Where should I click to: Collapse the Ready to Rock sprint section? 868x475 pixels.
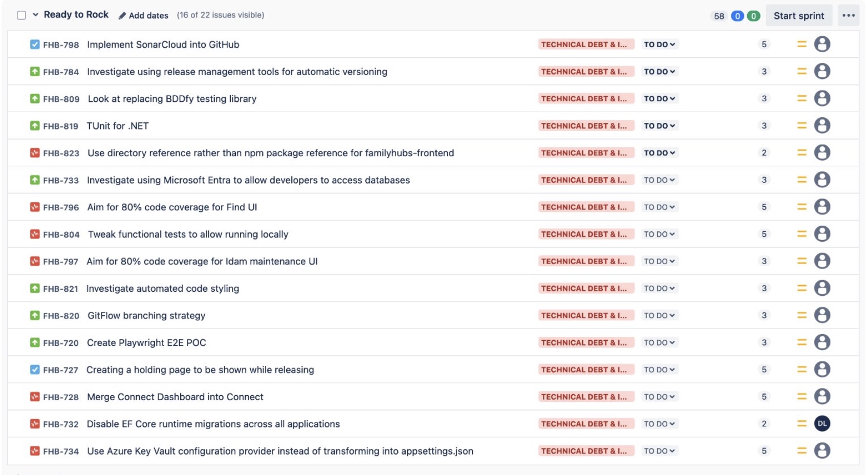point(35,15)
